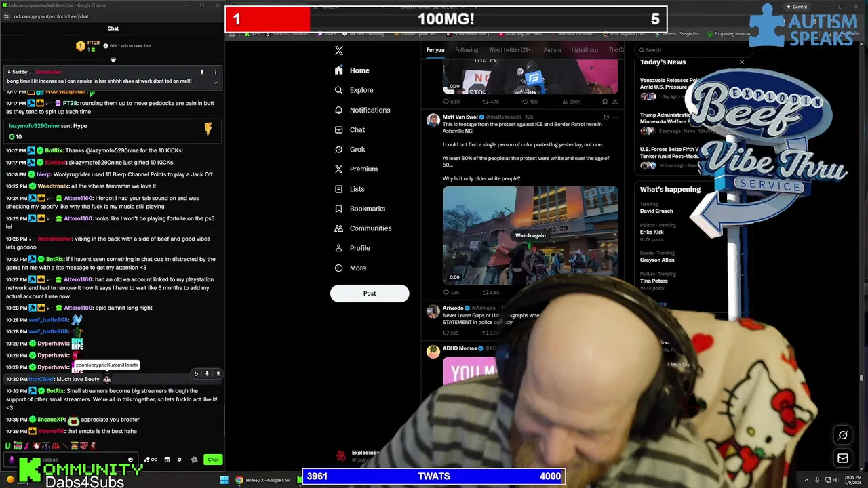The height and width of the screenshot is (488, 868).
Task: Click the Kick chat message input
Action: pos(71,460)
